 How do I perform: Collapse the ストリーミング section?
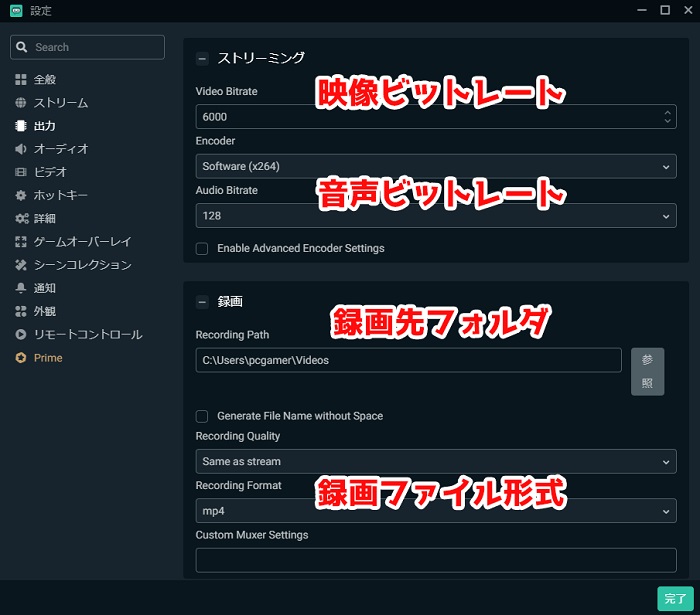tap(202, 58)
